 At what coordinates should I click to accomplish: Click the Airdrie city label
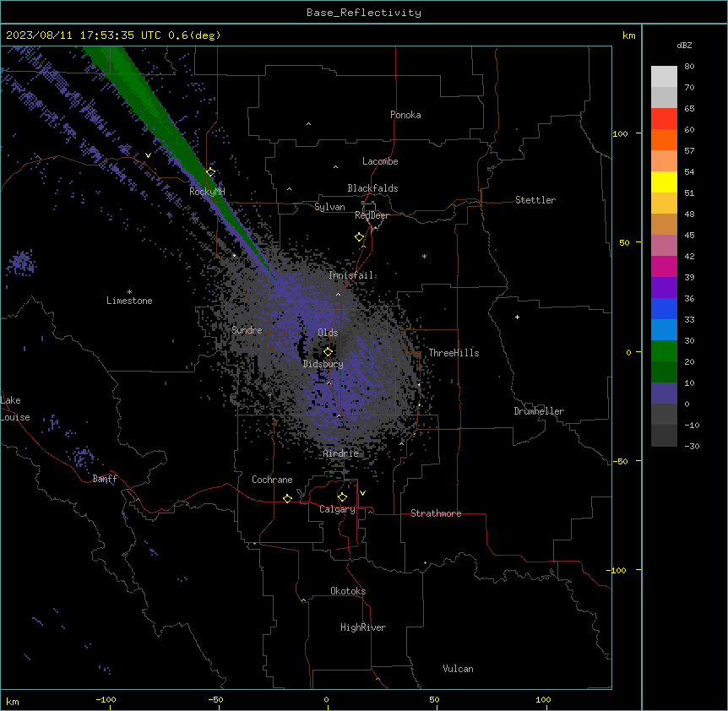pos(341,453)
